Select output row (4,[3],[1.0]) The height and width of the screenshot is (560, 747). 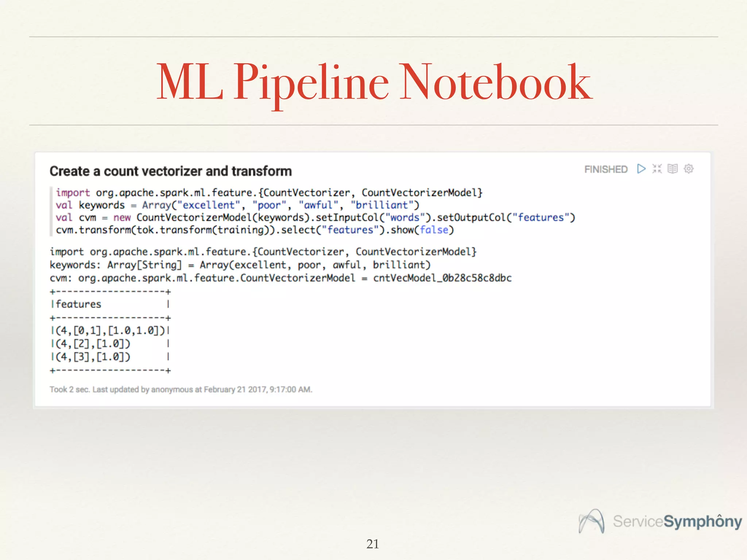(93, 357)
